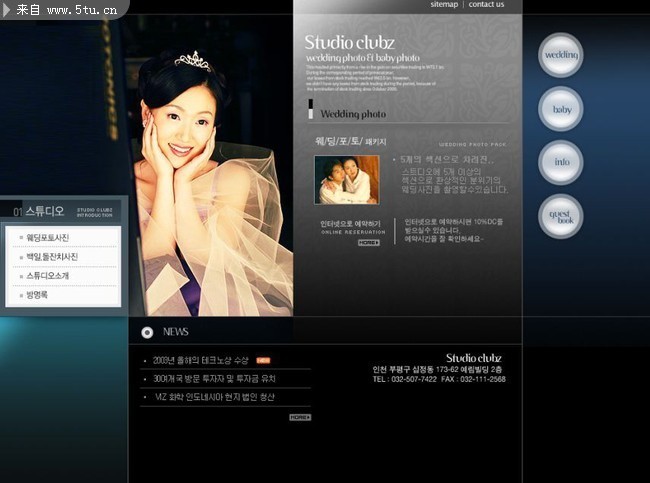Open the wedding round button
The width and height of the screenshot is (650, 483).
point(561,55)
